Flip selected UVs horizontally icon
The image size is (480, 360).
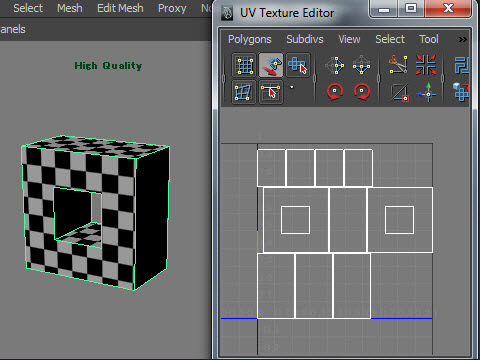pos(335,65)
